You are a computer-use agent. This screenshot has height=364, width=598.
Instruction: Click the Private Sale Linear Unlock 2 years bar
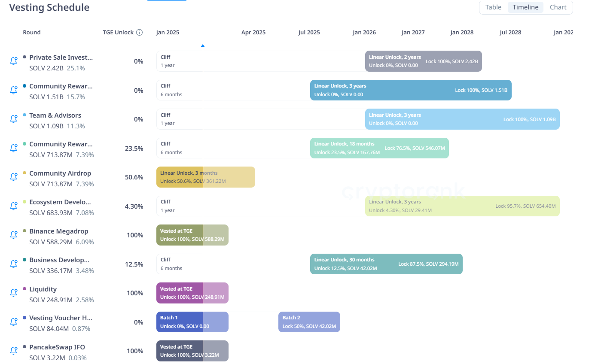pos(423,61)
